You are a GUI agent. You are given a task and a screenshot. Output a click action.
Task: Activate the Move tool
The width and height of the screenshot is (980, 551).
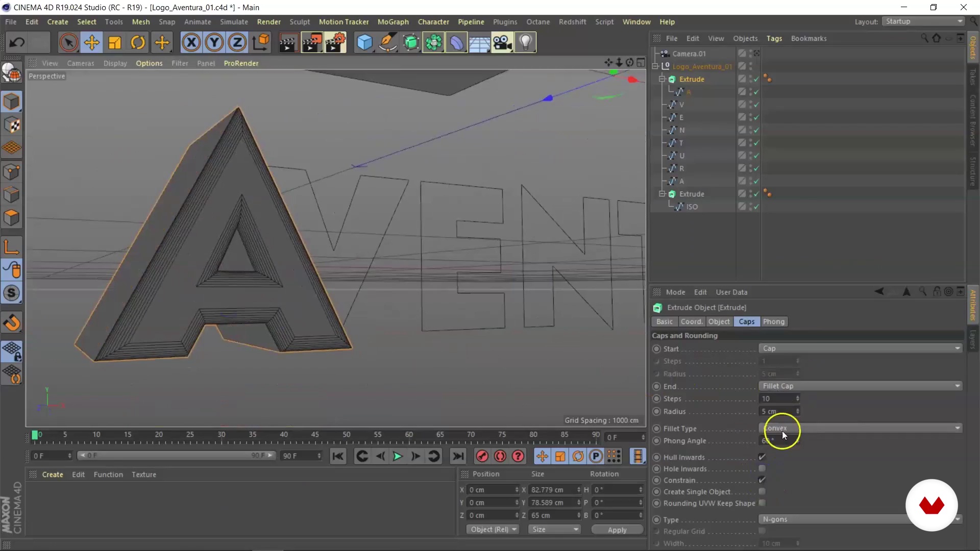point(92,42)
